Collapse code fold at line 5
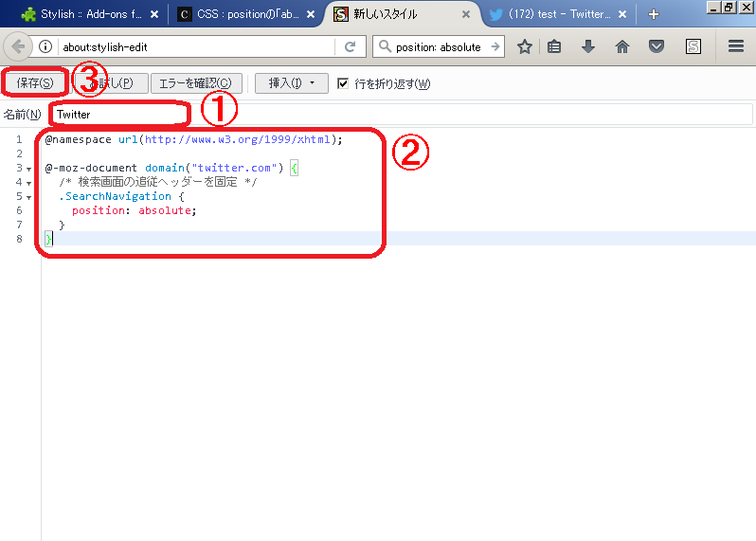Viewport: 756px width, 541px height. click(29, 197)
